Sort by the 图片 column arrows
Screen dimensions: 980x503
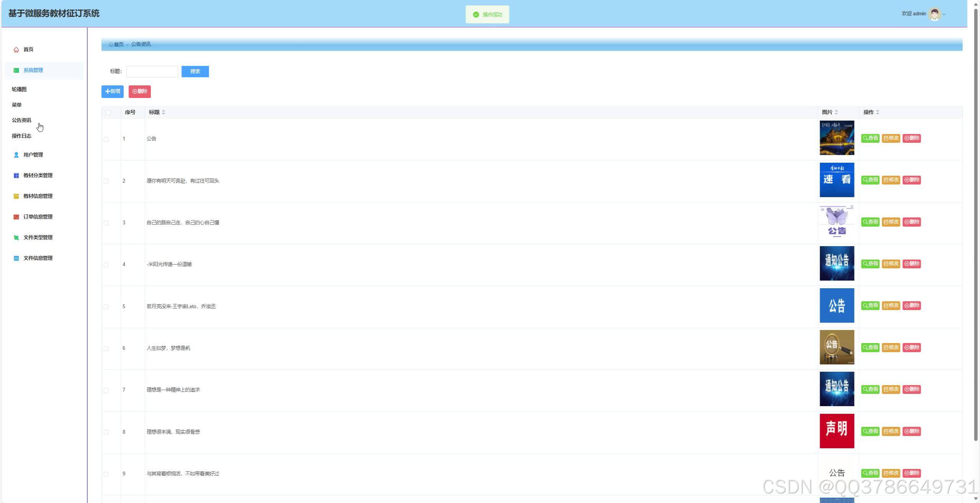pos(836,113)
